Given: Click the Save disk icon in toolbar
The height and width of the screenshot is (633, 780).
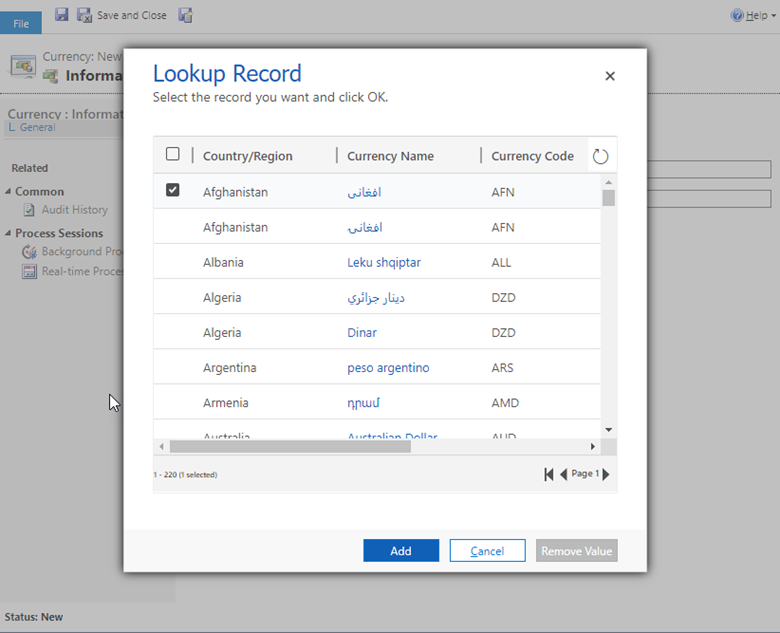Looking at the screenshot, I should click(62, 15).
